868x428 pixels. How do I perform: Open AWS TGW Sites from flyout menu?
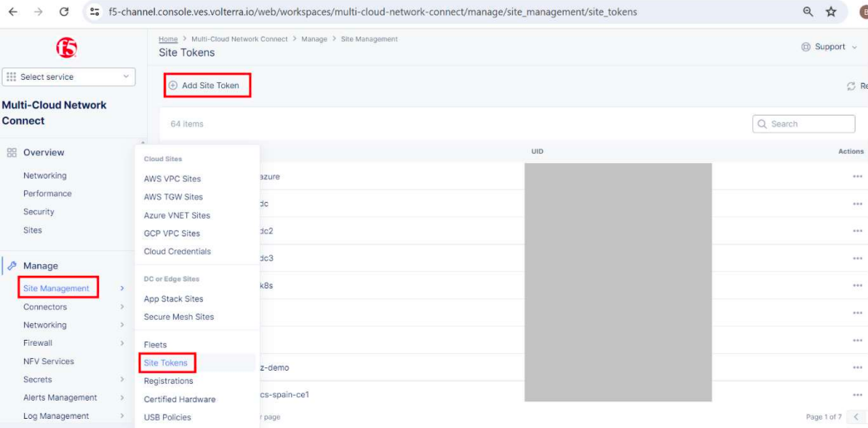tap(173, 197)
